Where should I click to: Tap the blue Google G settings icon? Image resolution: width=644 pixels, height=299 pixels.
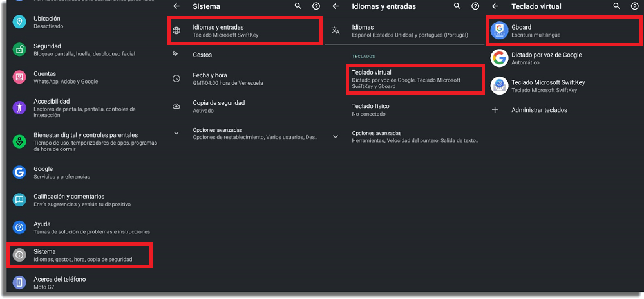[x=19, y=172]
